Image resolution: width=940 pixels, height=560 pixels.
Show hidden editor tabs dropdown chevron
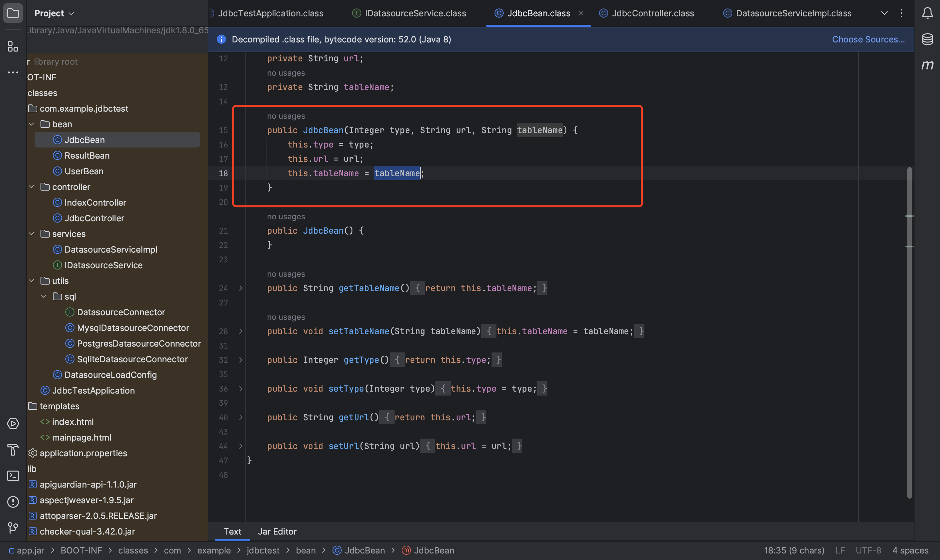click(884, 13)
